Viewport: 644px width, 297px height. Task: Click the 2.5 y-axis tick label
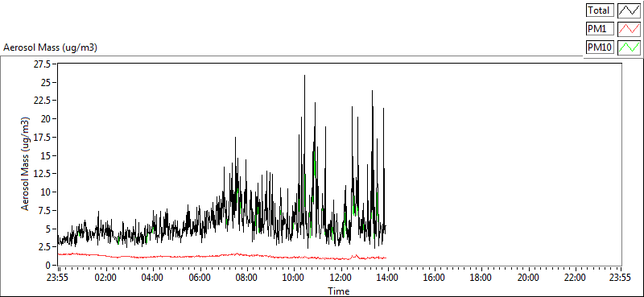point(45,247)
